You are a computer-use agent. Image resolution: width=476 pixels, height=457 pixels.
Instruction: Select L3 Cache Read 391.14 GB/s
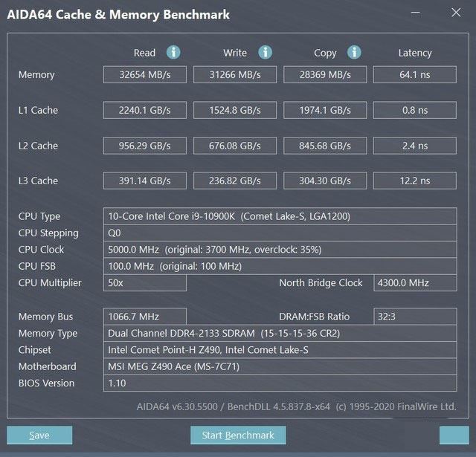click(145, 181)
